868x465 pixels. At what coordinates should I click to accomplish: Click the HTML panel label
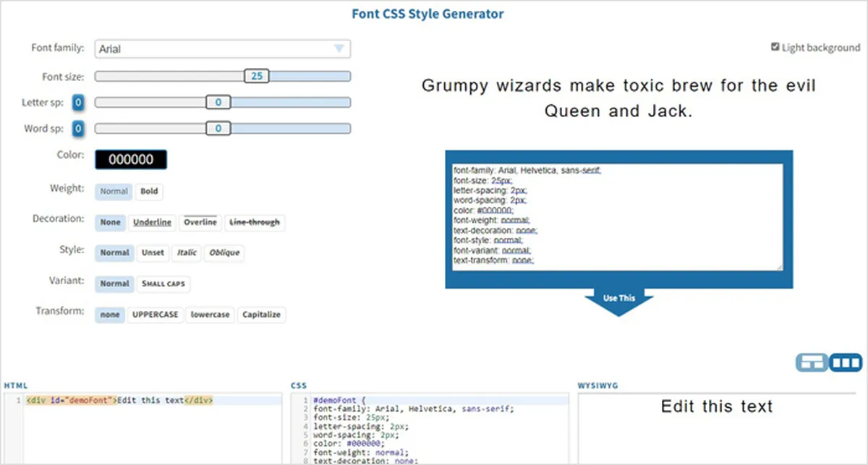(15, 386)
